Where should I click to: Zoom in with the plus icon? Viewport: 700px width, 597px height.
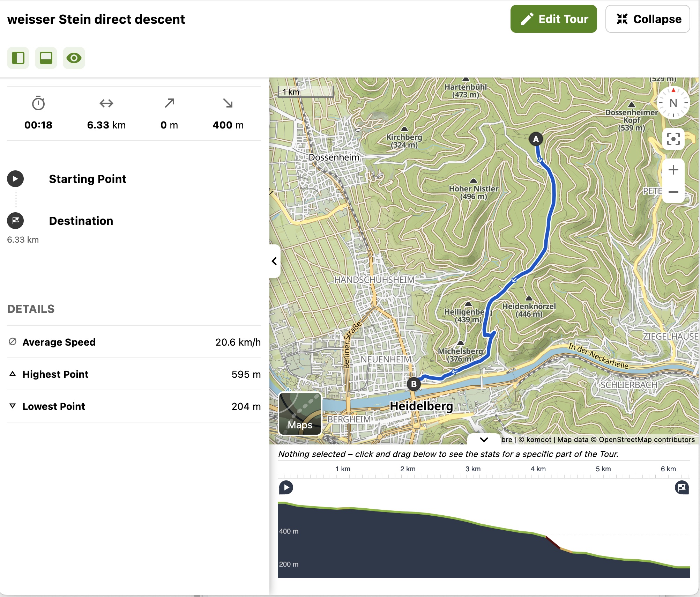tap(673, 170)
